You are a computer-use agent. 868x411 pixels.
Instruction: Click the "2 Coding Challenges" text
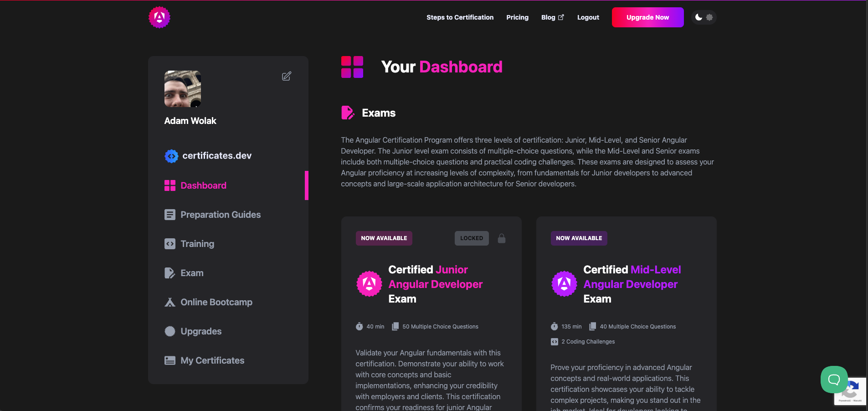[588, 342]
